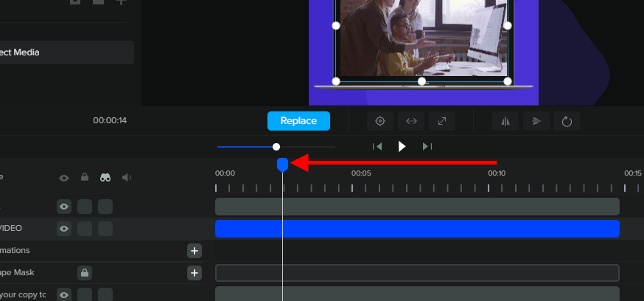Click the center-target position icon
This screenshot has height=301, width=644.
380,121
